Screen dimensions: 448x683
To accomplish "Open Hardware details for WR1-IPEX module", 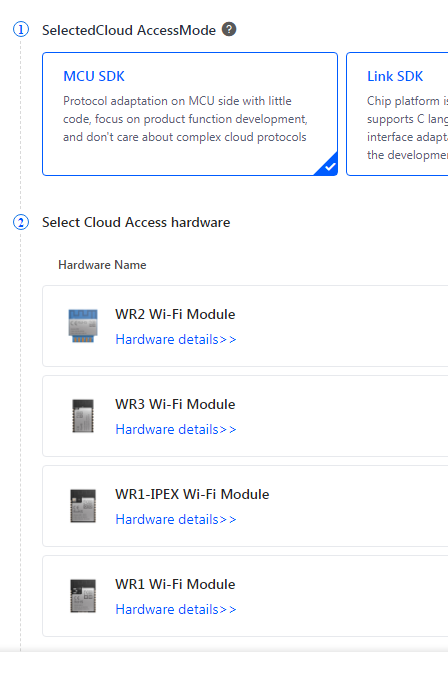I will click(176, 519).
